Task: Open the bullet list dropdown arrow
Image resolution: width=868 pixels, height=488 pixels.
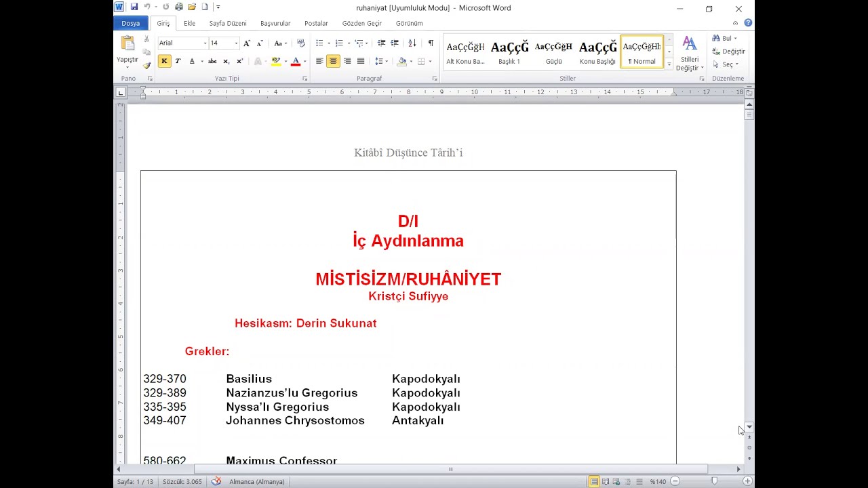Action: [x=329, y=43]
